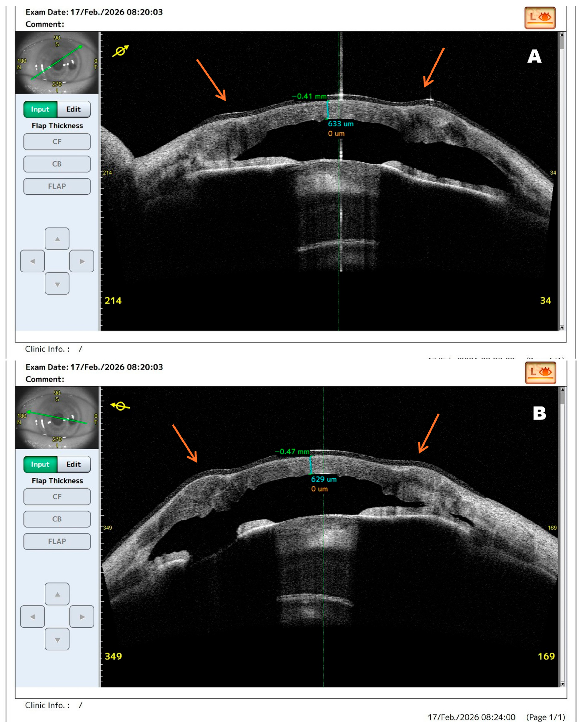Select the 629 um thickness measurement label
The height and width of the screenshot is (728, 584).
click(324, 479)
